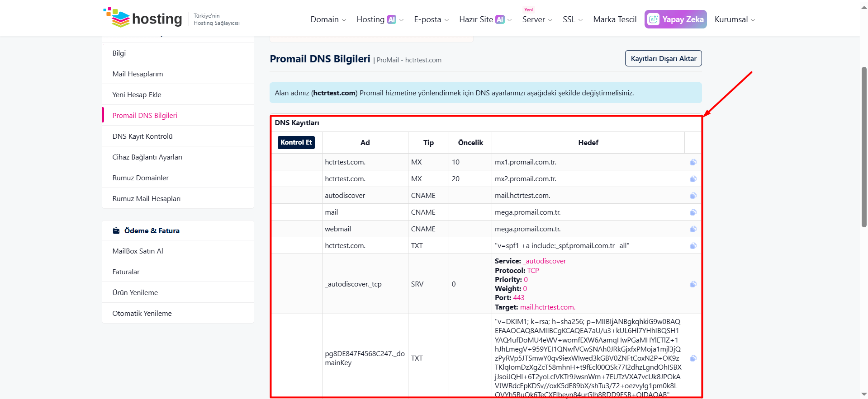The height and width of the screenshot is (399, 868).
Task: Click the page vertical scrollbar thumb
Action: pos(864,147)
